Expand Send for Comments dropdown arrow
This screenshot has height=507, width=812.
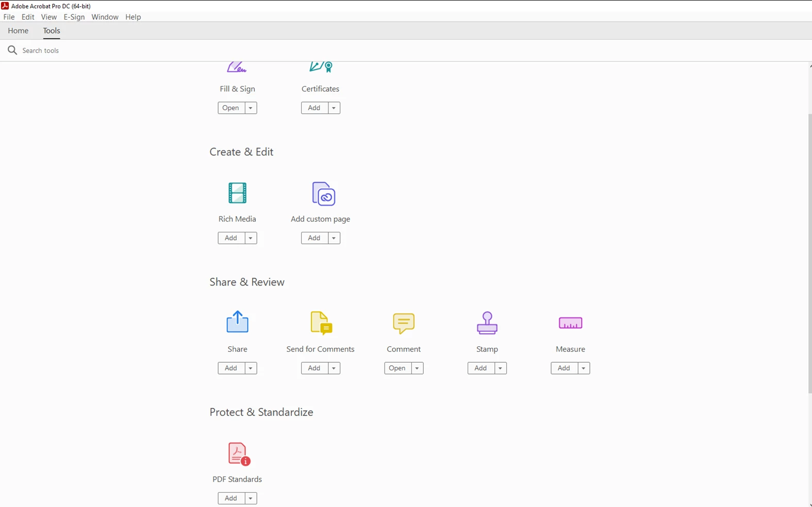[x=334, y=368]
